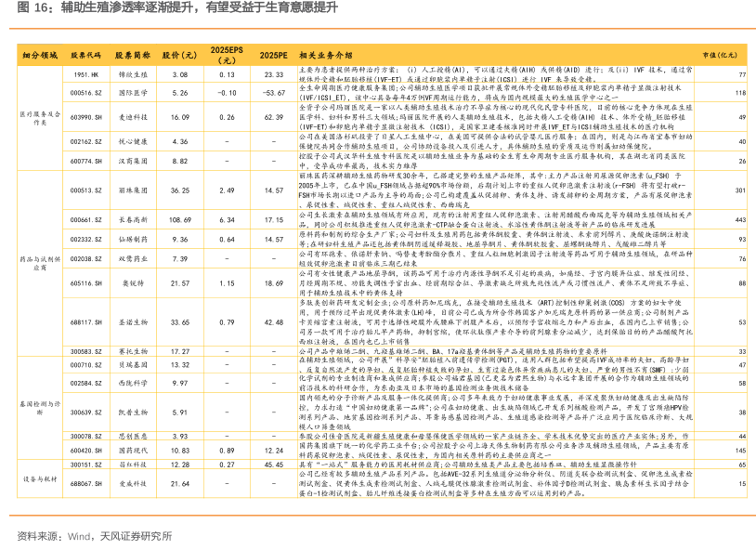Click the 市值(亿元) column header

click(727, 56)
